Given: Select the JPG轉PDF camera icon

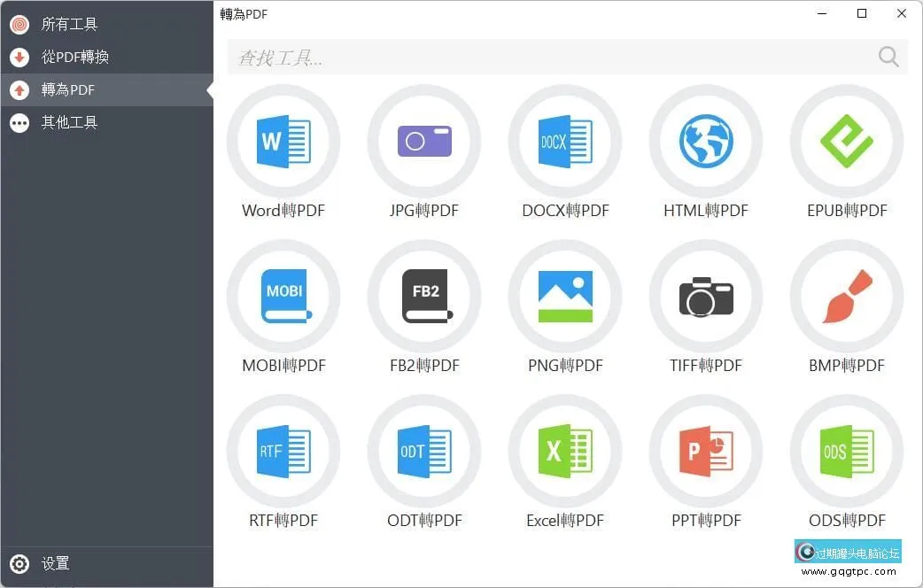Looking at the screenshot, I should pyautogui.click(x=423, y=142).
